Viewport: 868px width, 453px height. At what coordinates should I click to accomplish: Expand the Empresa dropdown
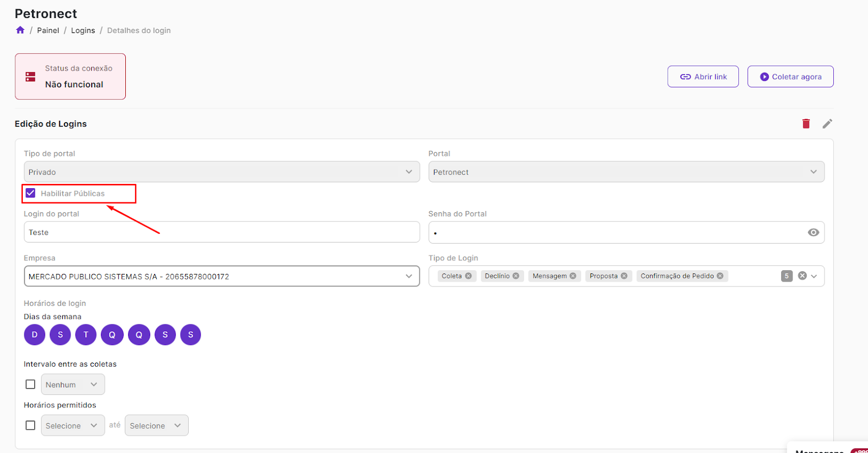(x=221, y=276)
